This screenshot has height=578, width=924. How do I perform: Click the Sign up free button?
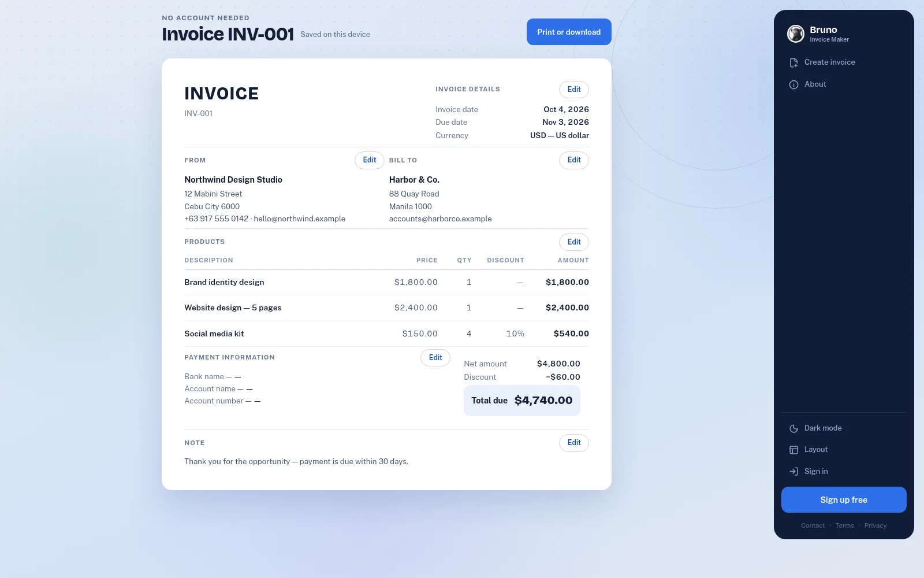(x=844, y=500)
